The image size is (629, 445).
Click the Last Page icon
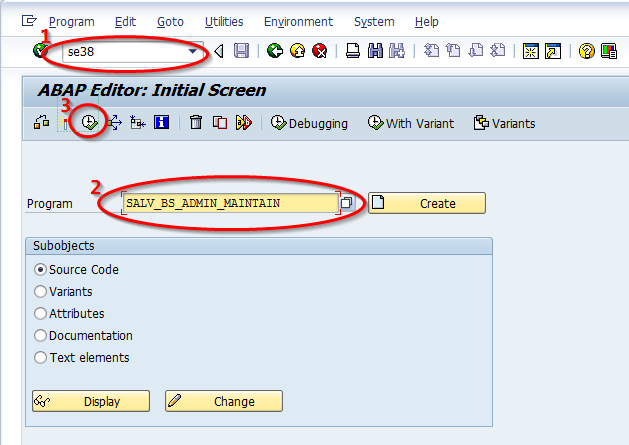[x=498, y=51]
